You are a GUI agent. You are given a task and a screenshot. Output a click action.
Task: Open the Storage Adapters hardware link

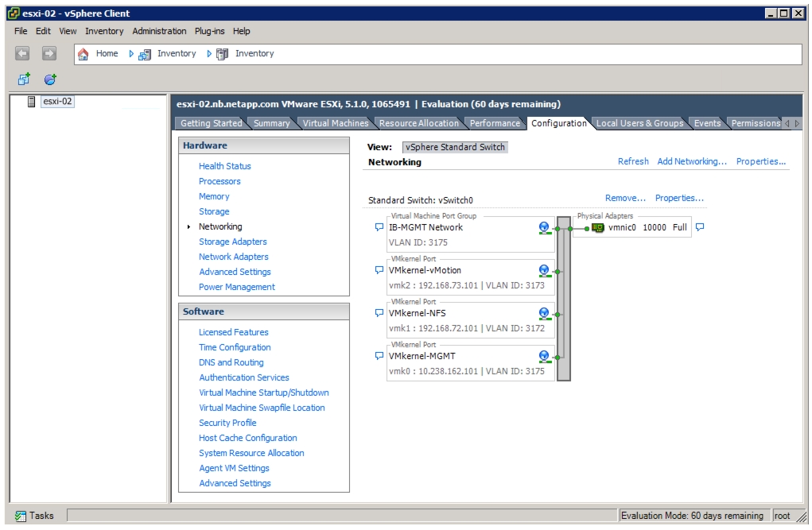pyautogui.click(x=232, y=242)
